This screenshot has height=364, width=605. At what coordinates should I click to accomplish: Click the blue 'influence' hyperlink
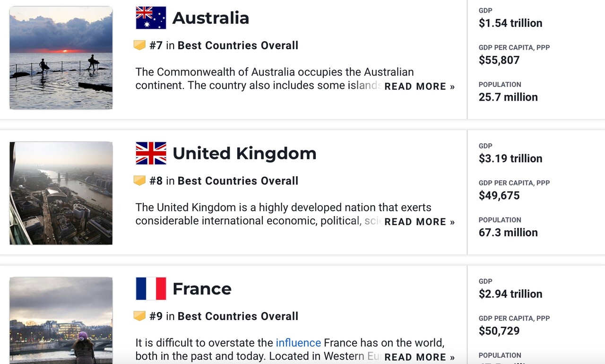(298, 343)
